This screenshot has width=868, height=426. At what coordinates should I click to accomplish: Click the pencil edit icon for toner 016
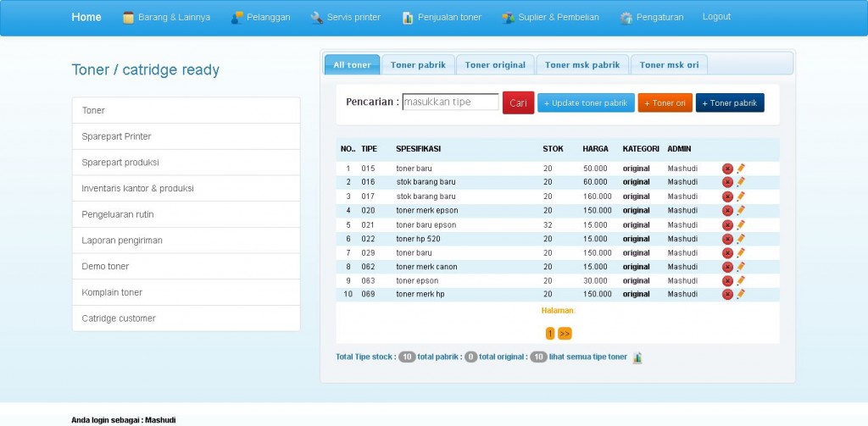(741, 182)
